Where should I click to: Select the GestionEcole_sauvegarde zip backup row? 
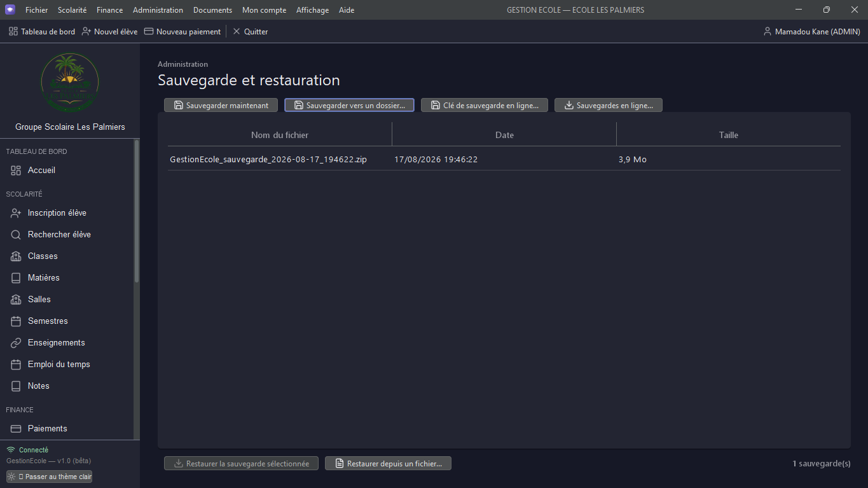(x=504, y=159)
